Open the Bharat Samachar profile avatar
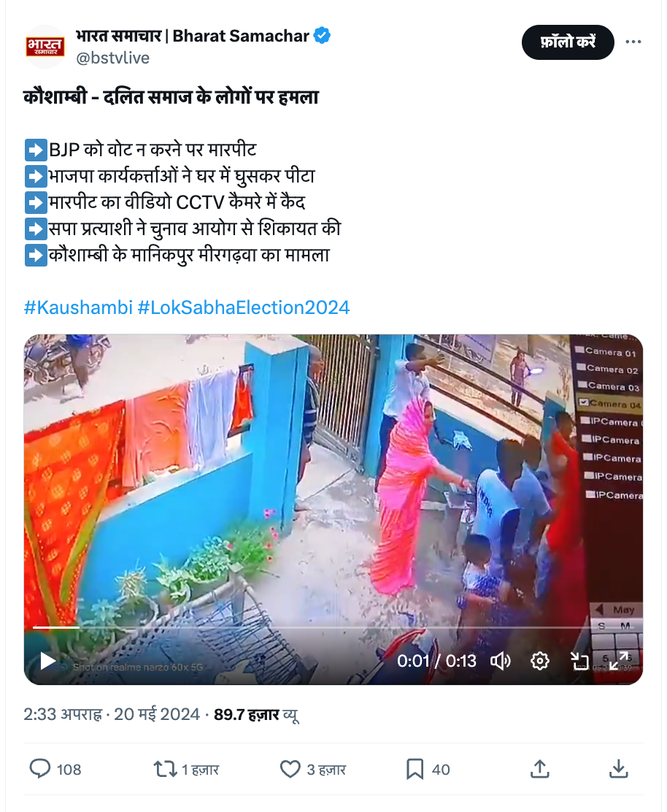Screen dimensions: 667x812 45,47
